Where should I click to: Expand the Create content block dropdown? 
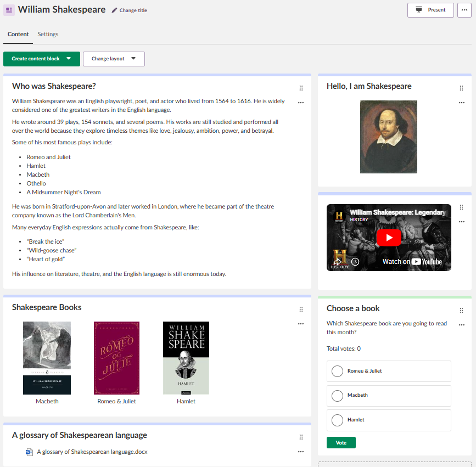[x=42, y=59]
